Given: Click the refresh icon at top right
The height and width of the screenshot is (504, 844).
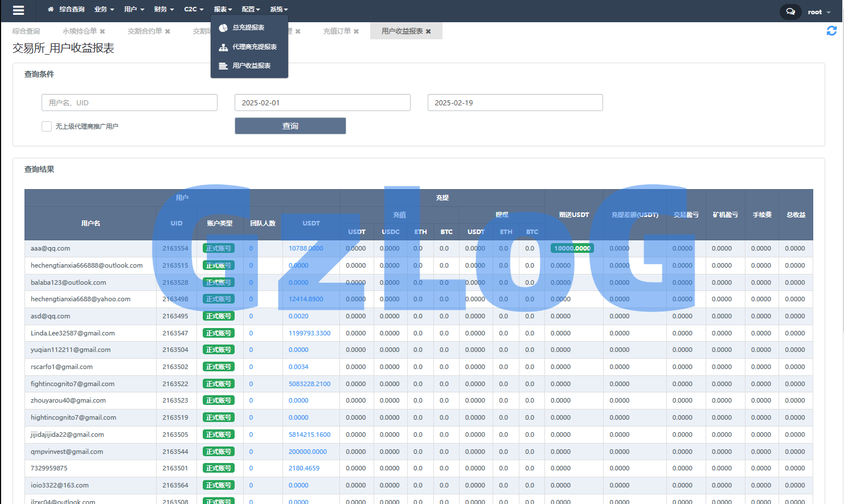Looking at the screenshot, I should pyautogui.click(x=831, y=31).
